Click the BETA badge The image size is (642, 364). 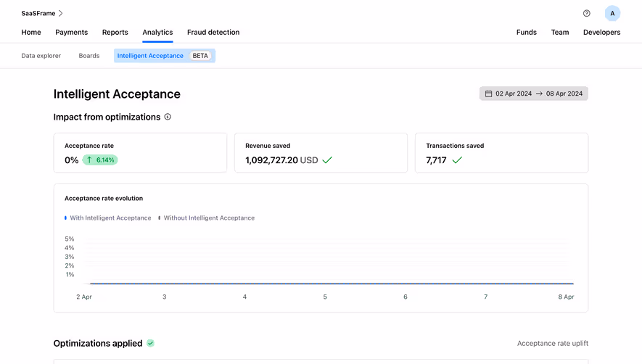pos(200,56)
